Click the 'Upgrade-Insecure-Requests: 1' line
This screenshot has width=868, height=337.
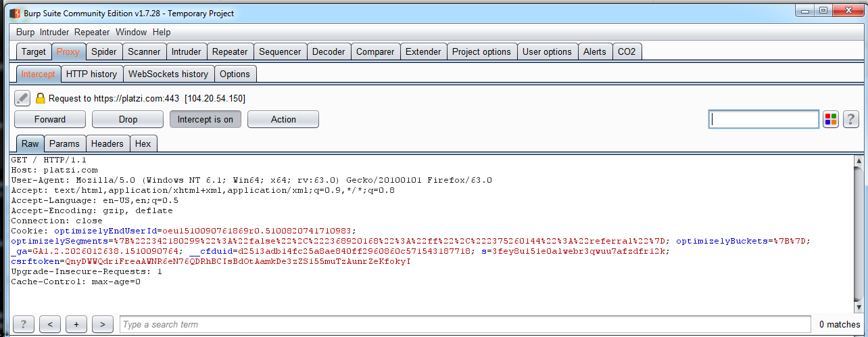[87, 271]
